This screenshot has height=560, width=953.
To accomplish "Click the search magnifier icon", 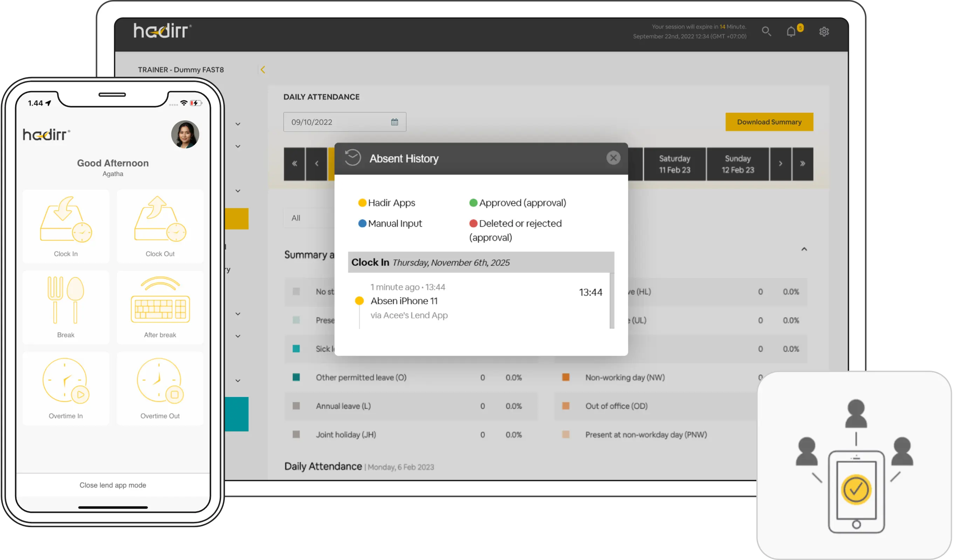I will pyautogui.click(x=766, y=31).
